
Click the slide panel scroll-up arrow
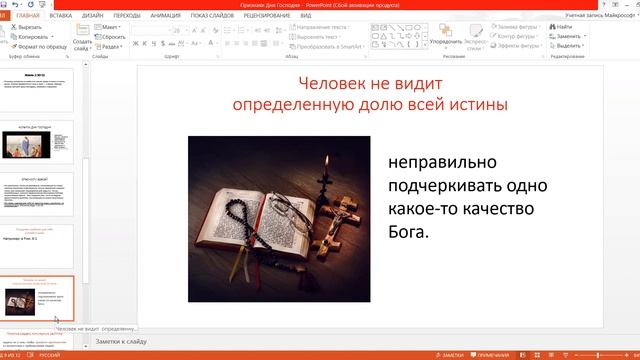[x=85, y=64]
